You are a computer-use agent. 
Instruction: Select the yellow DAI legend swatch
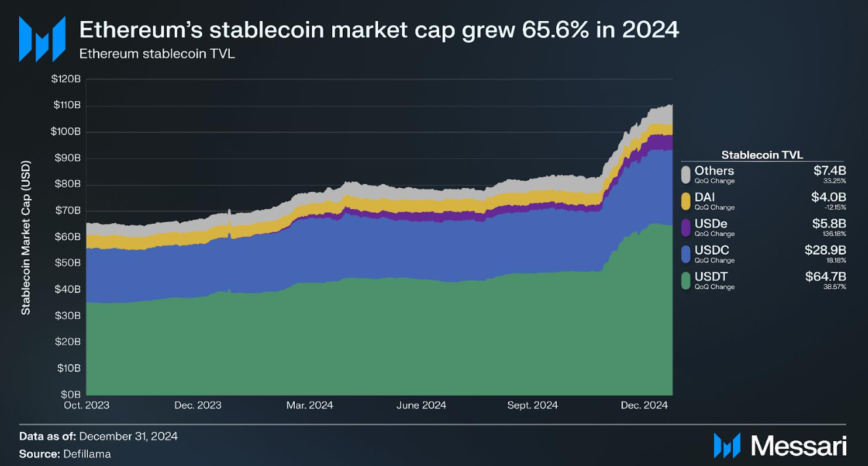(685, 201)
